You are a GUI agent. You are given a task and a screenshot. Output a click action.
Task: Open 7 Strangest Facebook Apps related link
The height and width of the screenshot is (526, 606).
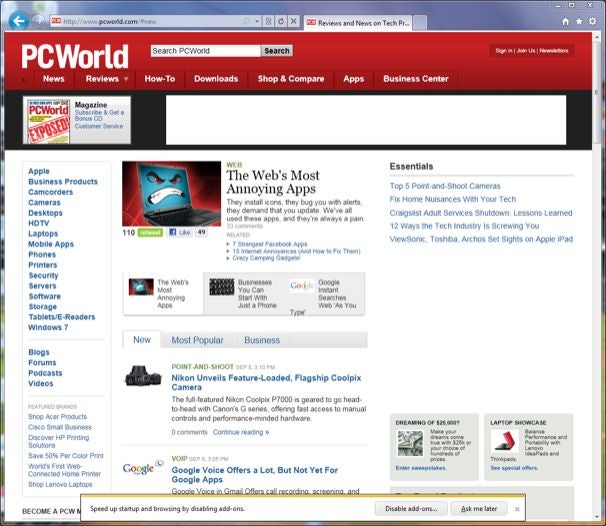click(269, 244)
